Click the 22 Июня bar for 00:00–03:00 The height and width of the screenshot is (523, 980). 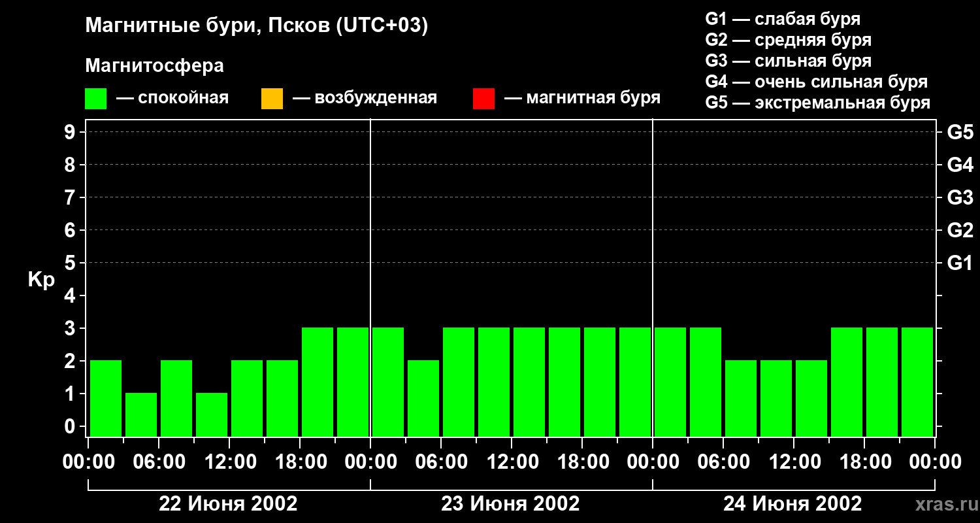(106, 398)
